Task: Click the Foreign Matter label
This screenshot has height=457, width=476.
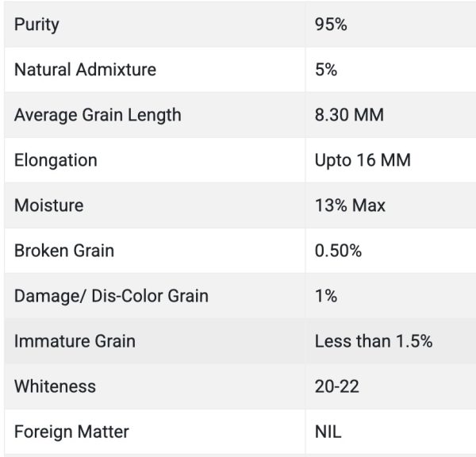Action: pos(71,432)
